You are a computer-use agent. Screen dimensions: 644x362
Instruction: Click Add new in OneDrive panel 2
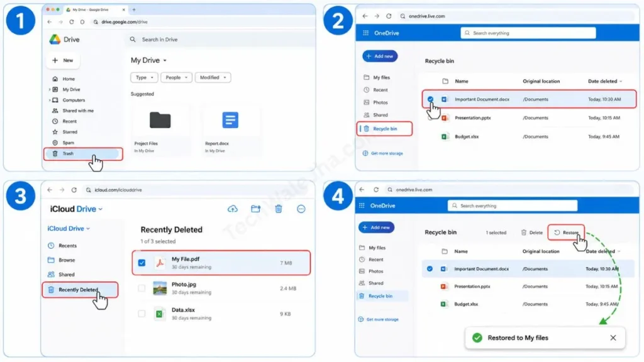380,56
